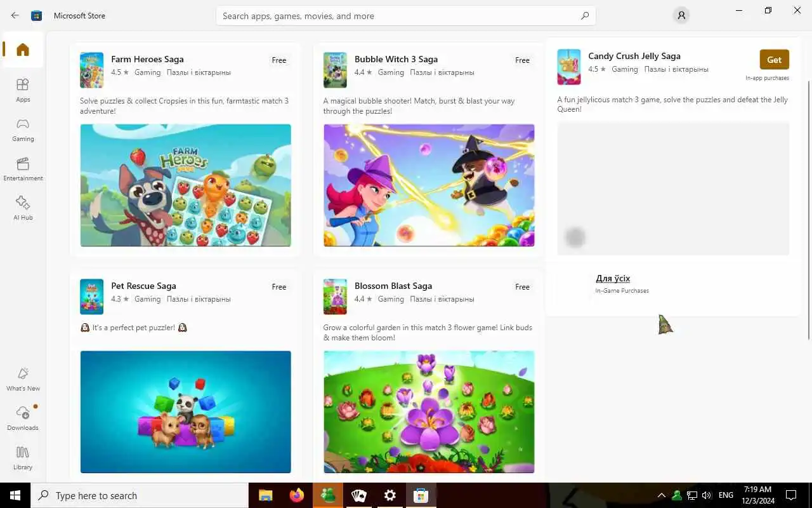Open Pet Rescue Saga screenshot thumbnail

(x=185, y=411)
